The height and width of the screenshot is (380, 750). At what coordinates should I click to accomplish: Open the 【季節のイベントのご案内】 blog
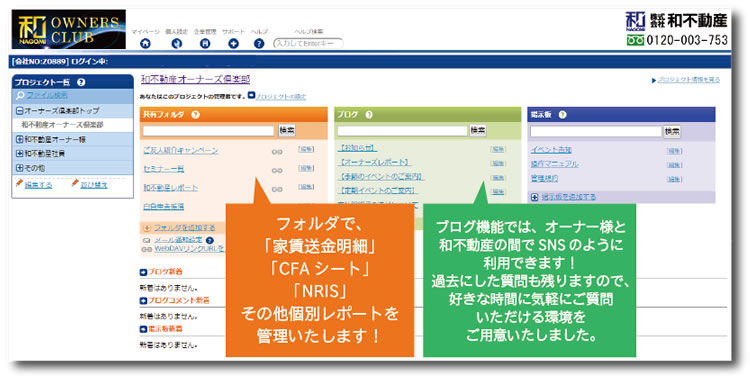coord(381,177)
